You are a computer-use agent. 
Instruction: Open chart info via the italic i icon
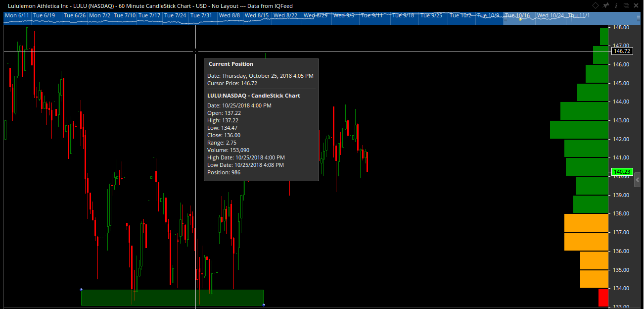point(616,5)
